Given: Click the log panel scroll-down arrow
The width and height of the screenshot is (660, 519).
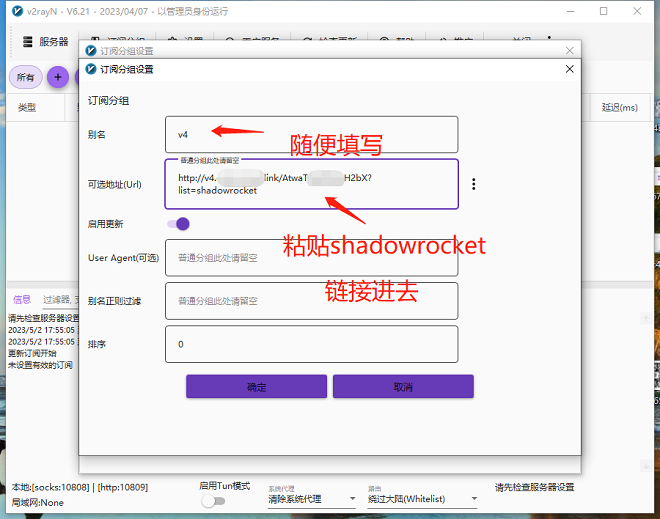Looking at the screenshot, I should pyautogui.click(x=646, y=466).
